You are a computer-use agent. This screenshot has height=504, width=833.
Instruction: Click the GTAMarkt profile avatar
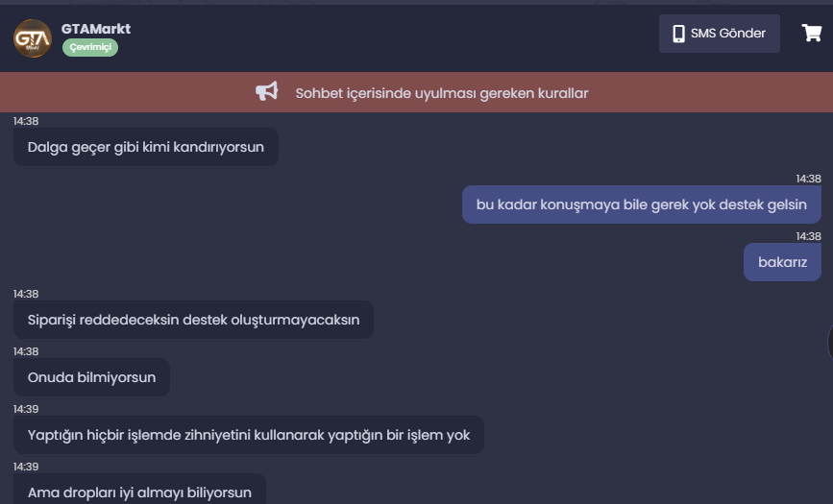[33, 38]
